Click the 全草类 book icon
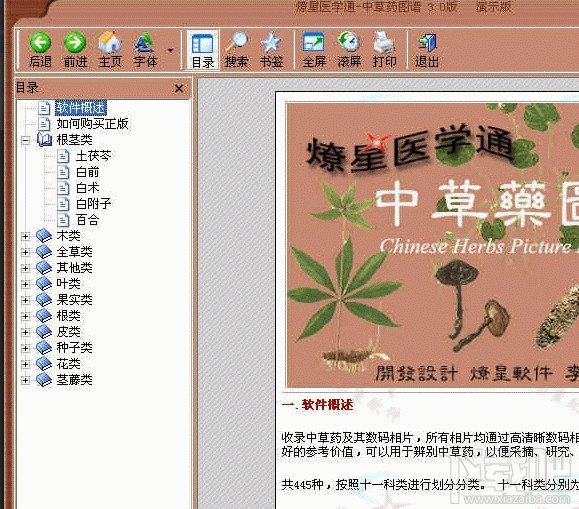This screenshot has height=509, width=579. point(44,251)
